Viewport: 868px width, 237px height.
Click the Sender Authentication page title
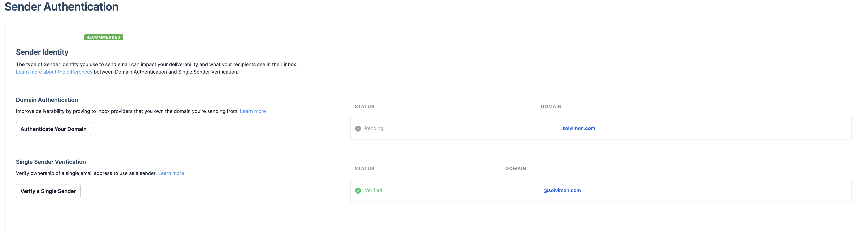[x=61, y=7]
